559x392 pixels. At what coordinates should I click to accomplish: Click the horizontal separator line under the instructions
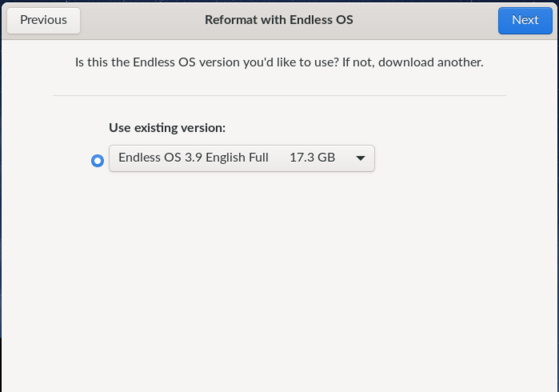(x=279, y=95)
